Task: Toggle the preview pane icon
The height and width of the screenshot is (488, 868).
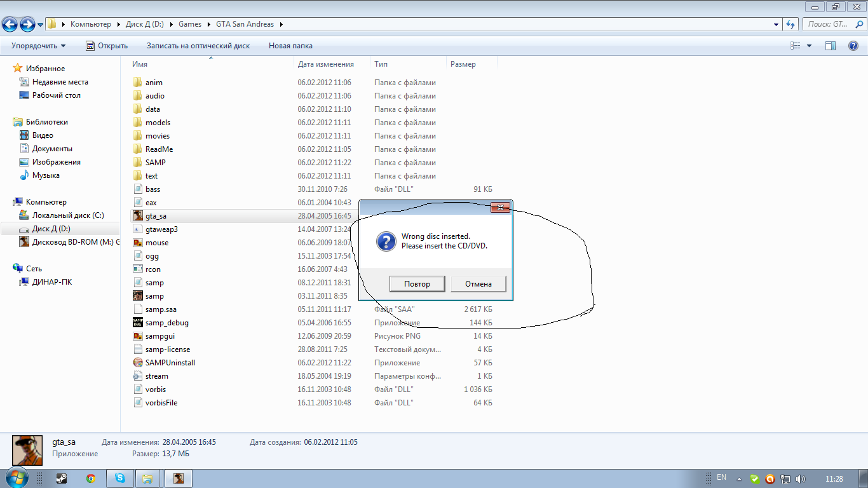Action: click(x=831, y=46)
